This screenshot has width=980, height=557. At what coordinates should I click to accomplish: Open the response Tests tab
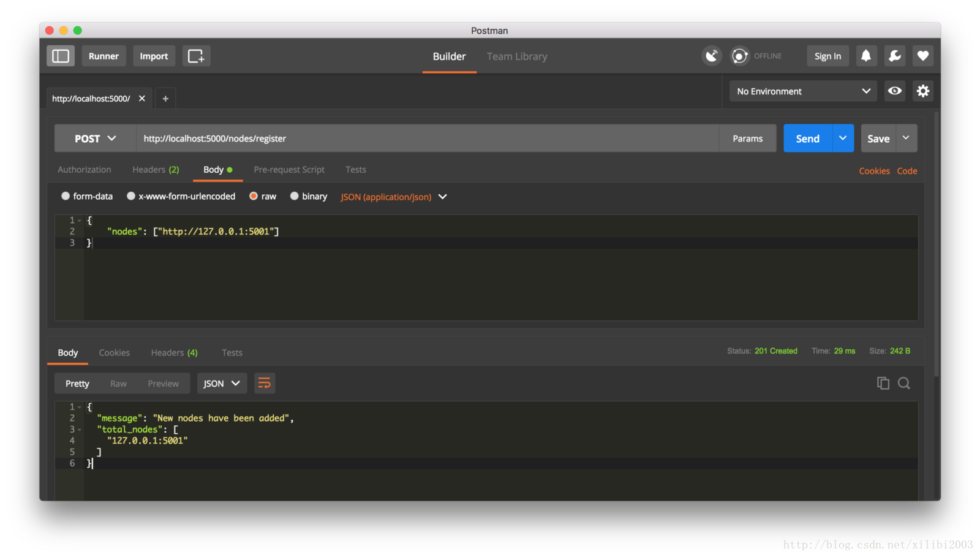click(232, 352)
